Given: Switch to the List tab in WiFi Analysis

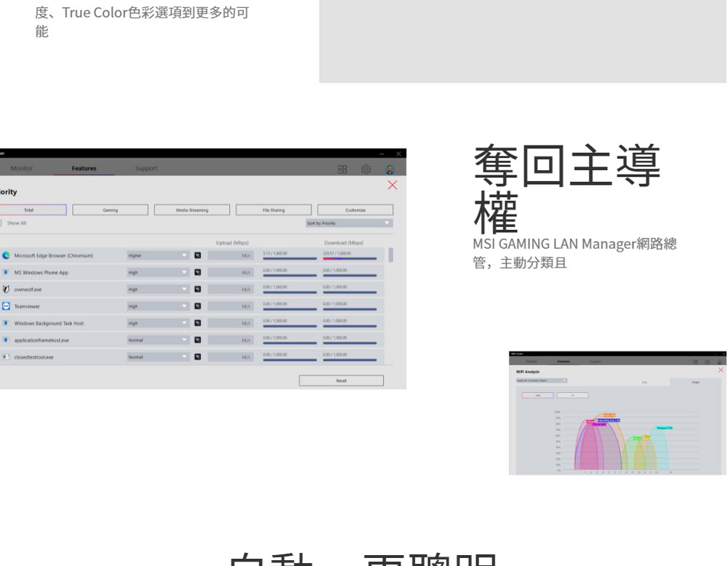Looking at the screenshot, I should (x=644, y=382).
